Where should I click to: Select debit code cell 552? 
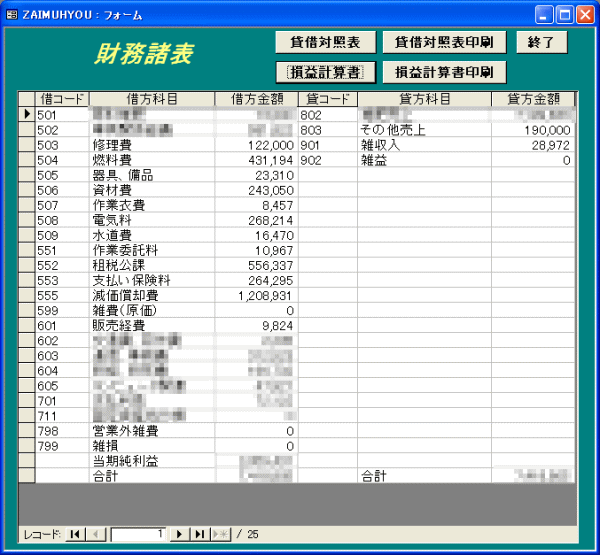[62, 265]
